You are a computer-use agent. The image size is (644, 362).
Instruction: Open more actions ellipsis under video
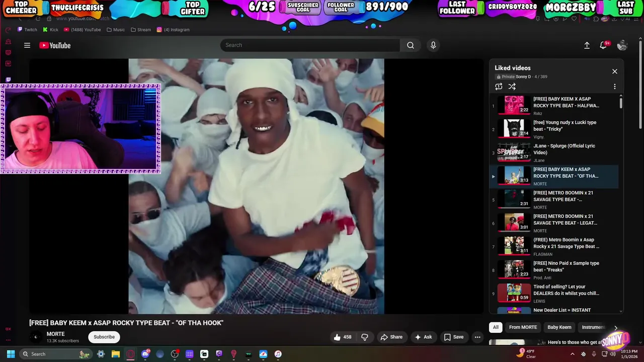[x=477, y=337]
